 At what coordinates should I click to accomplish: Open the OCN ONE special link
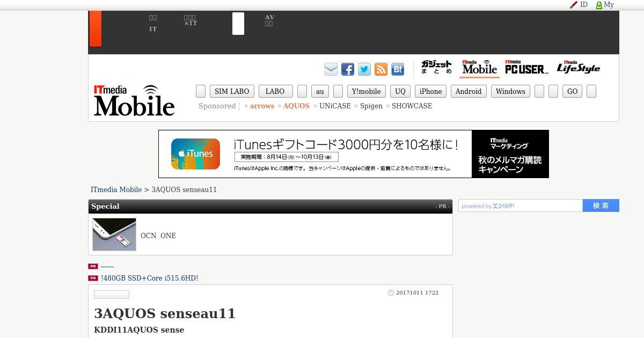pos(158,236)
